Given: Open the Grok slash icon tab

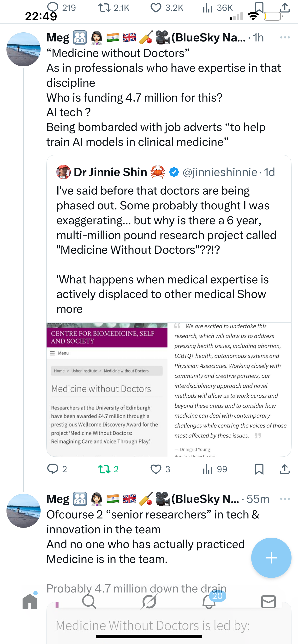Looking at the screenshot, I should (x=149, y=601).
